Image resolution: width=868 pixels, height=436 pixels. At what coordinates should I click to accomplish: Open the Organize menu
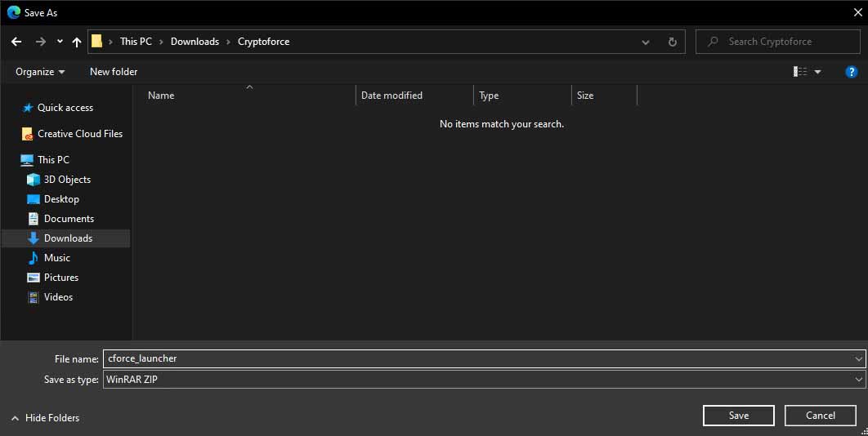[40, 72]
